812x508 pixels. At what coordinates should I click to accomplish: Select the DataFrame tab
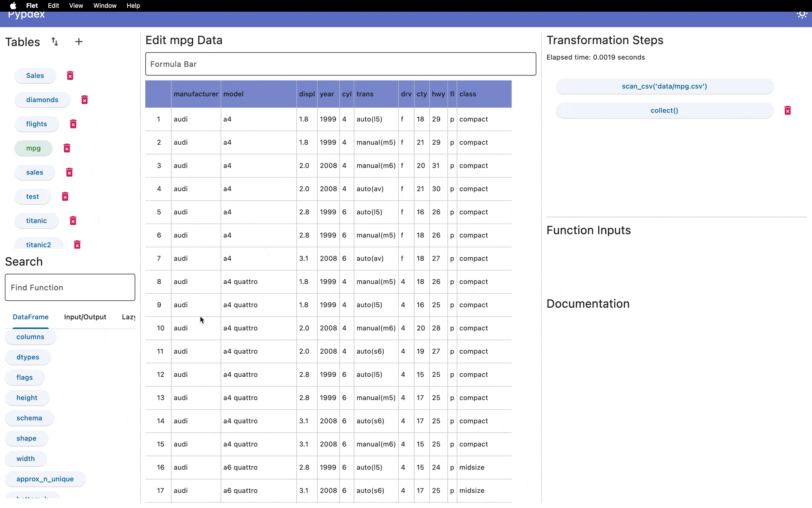[x=30, y=317]
